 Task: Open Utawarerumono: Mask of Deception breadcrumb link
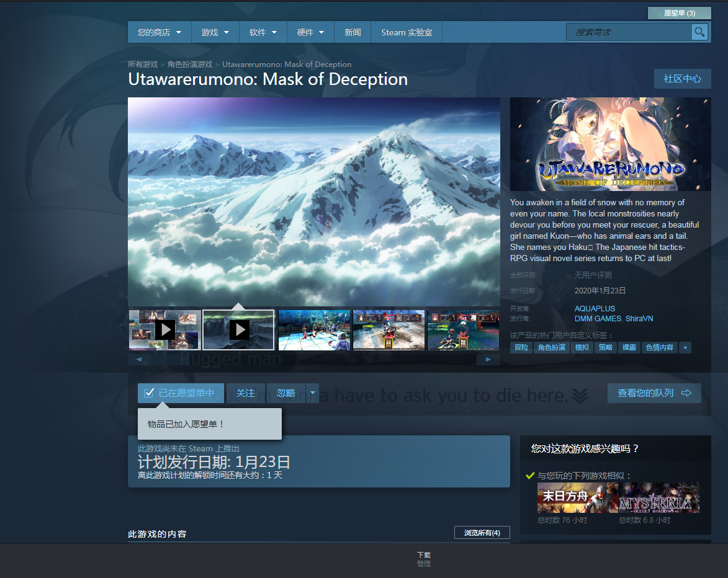(x=287, y=64)
